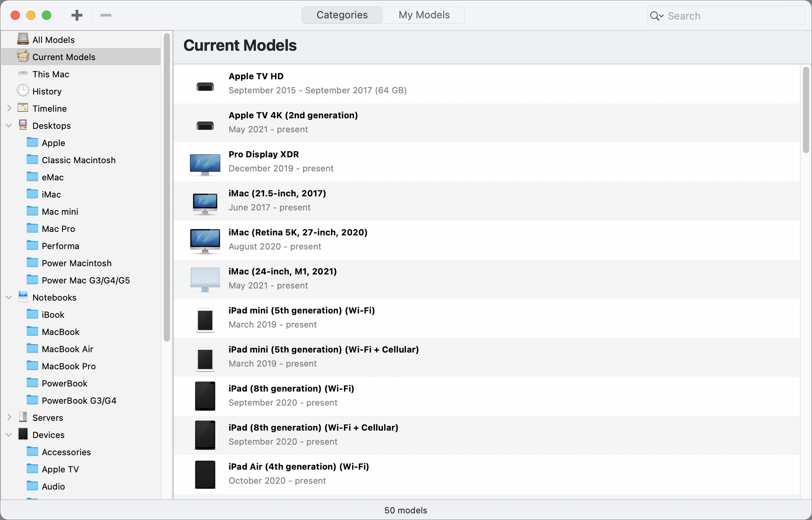The image size is (812, 520).
Task: Click the plus add button in toolbar
Action: pyautogui.click(x=77, y=15)
